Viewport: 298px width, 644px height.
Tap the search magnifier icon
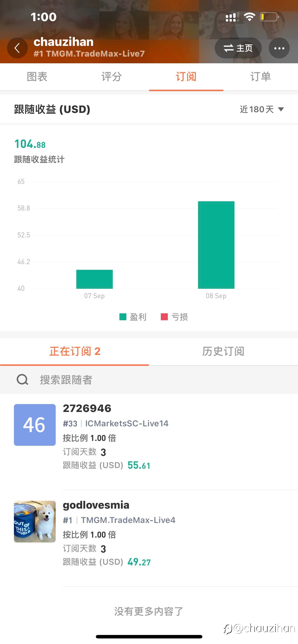coord(23,379)
